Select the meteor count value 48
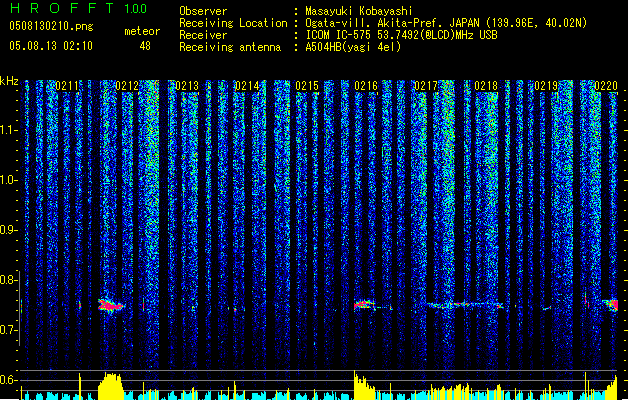The height and width of the screenshot is (400, 629). [145, 46]
